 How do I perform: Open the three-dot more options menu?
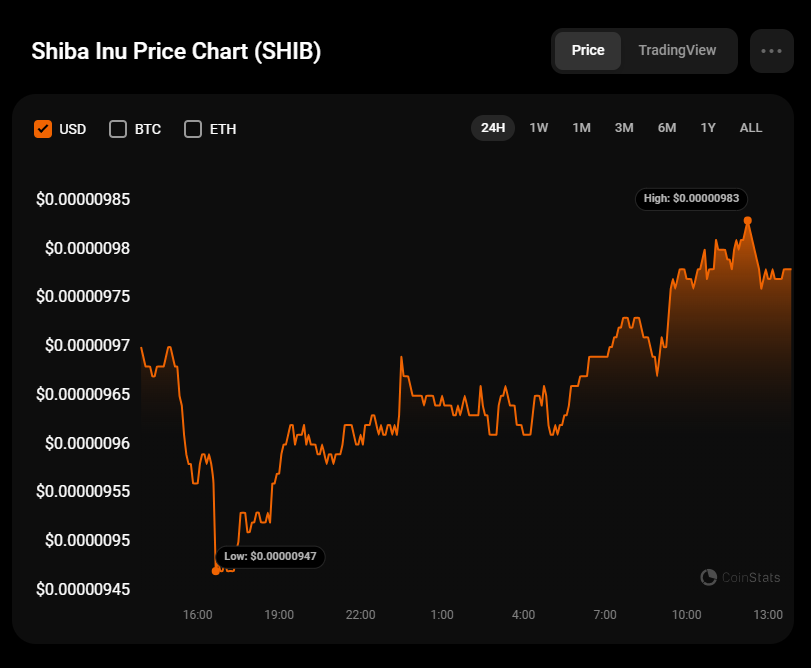tap(771, 51)
